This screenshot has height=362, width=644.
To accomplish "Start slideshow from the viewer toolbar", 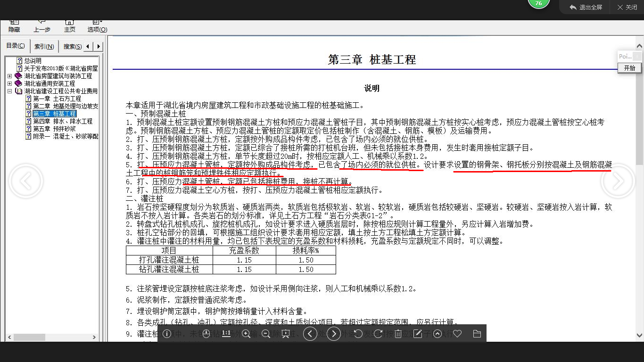I will coord(286,334).
